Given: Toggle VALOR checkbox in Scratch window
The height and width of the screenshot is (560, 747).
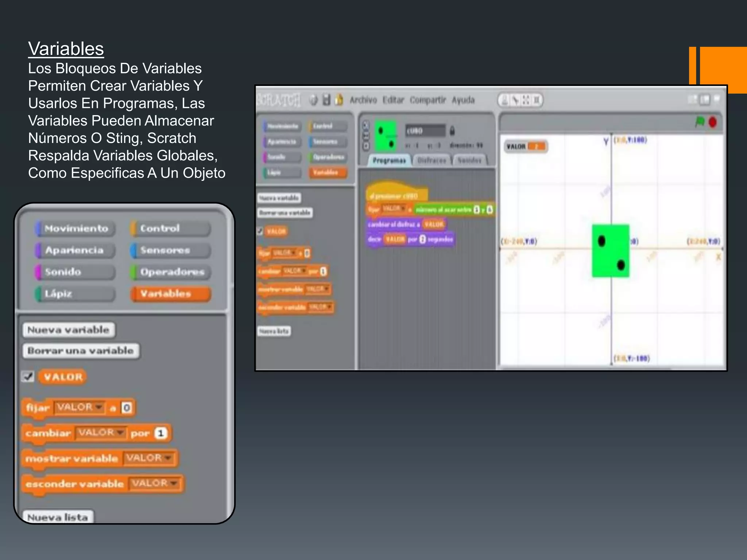Looking at the screenshot, I should (260, 231).
